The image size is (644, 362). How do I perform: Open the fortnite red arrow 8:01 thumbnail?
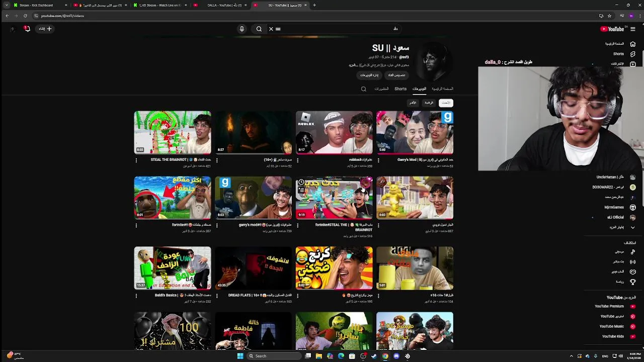[x=173, y=198]
